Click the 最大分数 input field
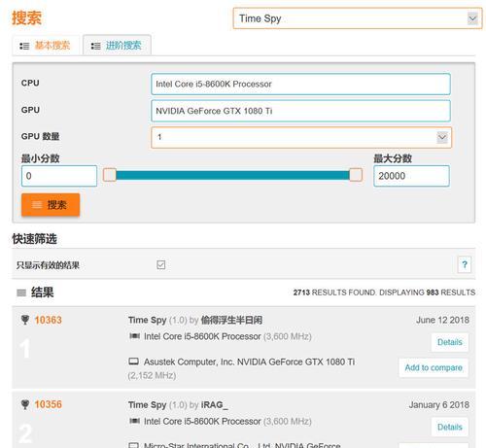Image resolution: width=486 pixels, height=448 pixels. click(411, 176)
